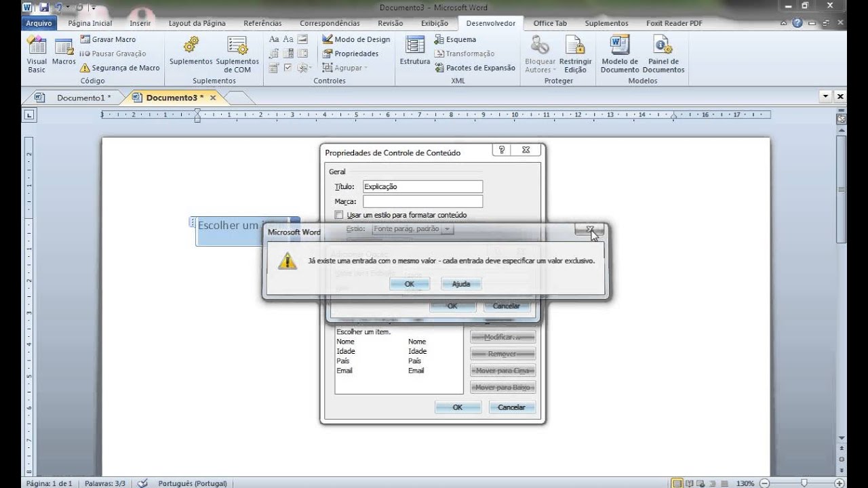Open the XML Esquema dialog
Screen dimensions: 868x488
(455, 39)
